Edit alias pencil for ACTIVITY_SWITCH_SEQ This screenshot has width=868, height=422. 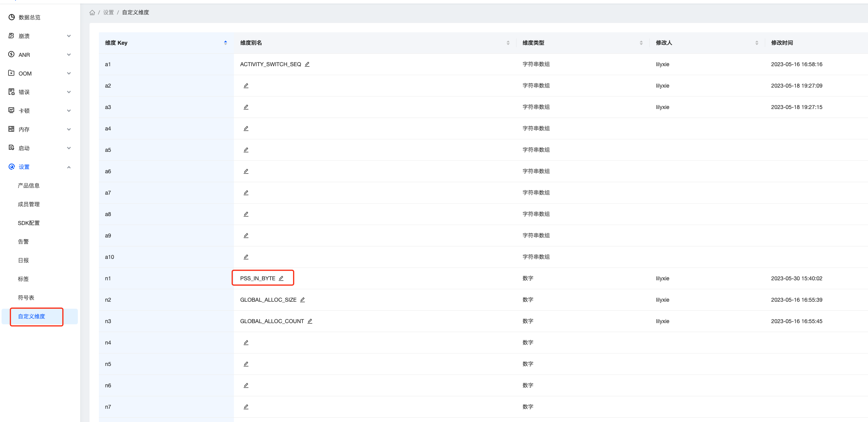pos(307,64)
